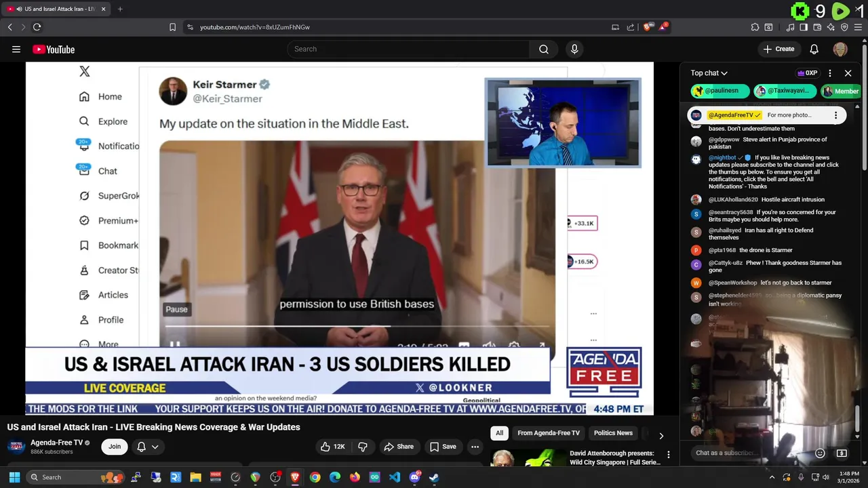Screen dimensions: 868x488
Task: Save the video to a playlist
Action: pos(443,447)
